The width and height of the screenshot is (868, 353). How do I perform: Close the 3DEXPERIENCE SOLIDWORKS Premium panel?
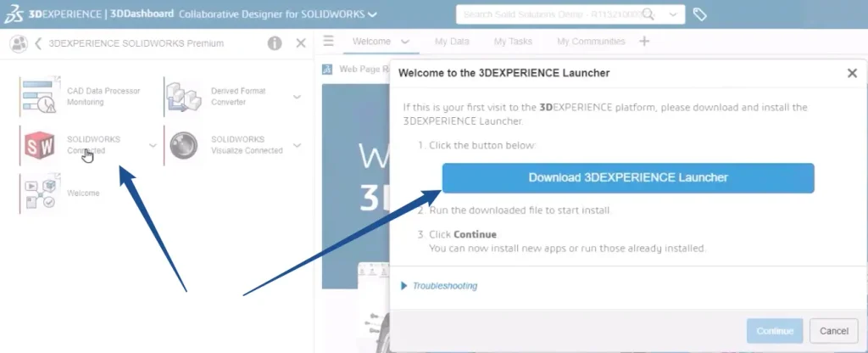click(301, 43)
